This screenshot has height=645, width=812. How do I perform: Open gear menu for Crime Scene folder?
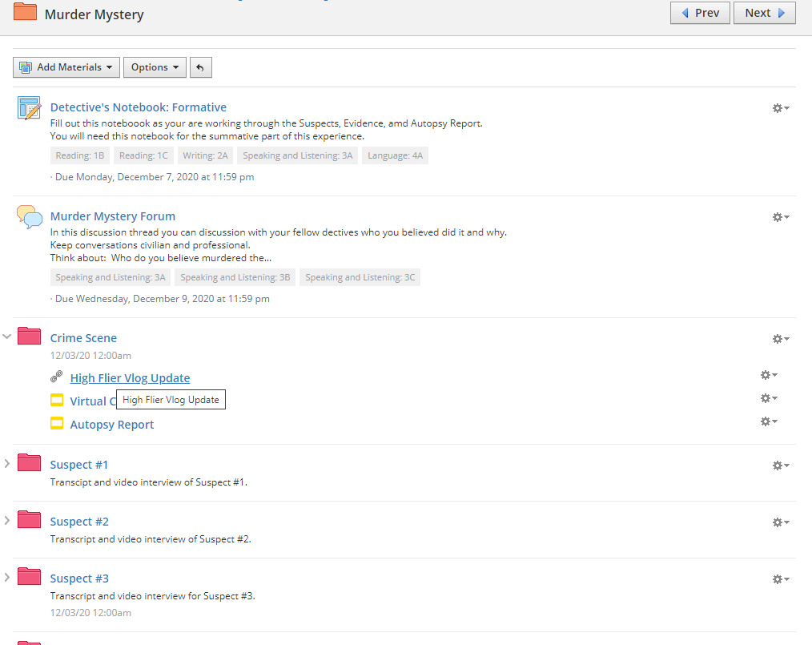781,338
